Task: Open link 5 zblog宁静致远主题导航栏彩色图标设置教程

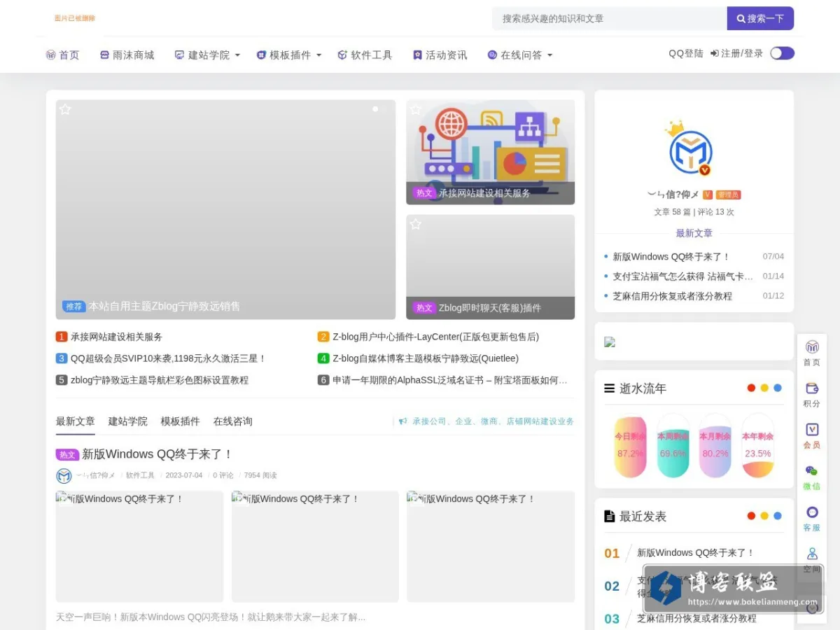Action: [x=160, y=380]
